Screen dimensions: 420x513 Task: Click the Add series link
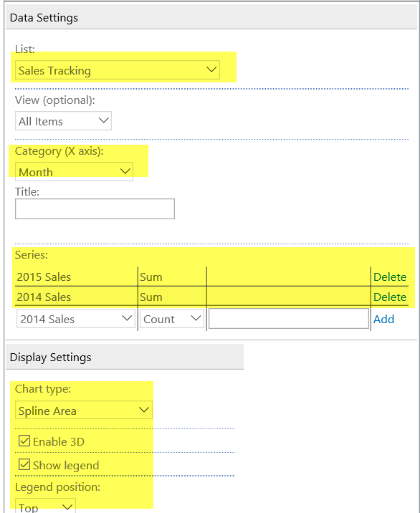tap(383, 319)
